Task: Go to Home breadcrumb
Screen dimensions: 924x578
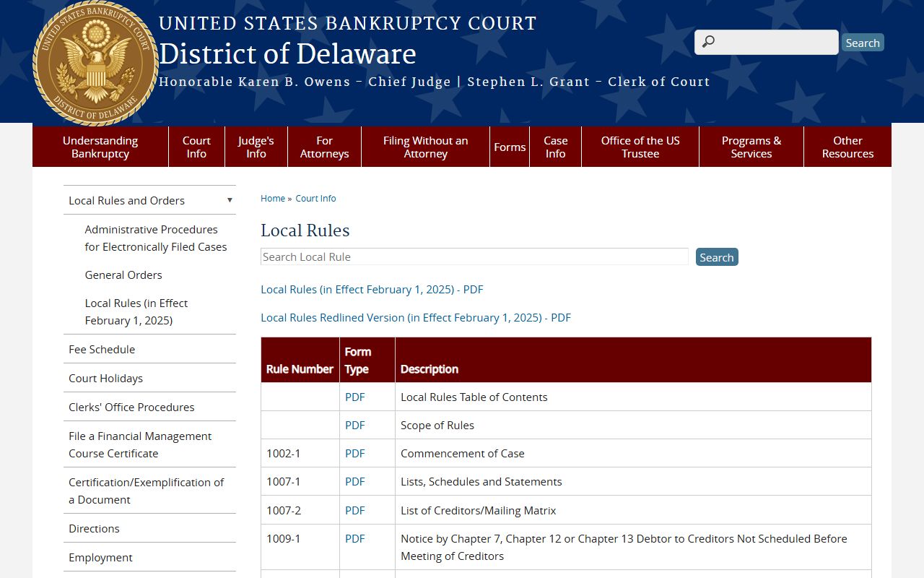Action: (x=273, y=198)
